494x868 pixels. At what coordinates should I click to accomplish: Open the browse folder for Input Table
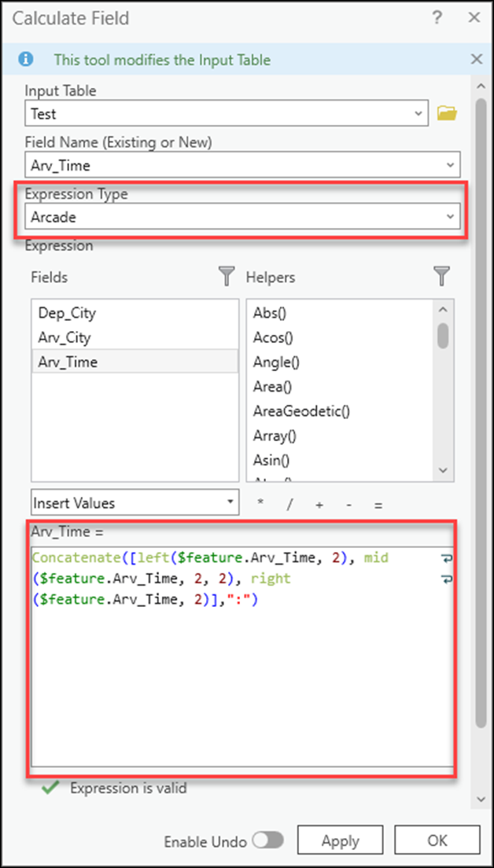[x=448, y=112]
